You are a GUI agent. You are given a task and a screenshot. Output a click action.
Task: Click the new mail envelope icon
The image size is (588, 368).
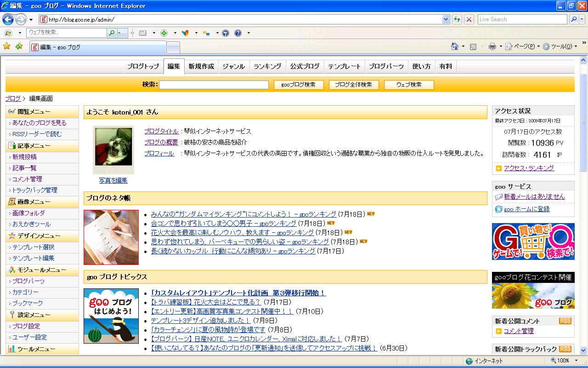[x=499, y=197]
